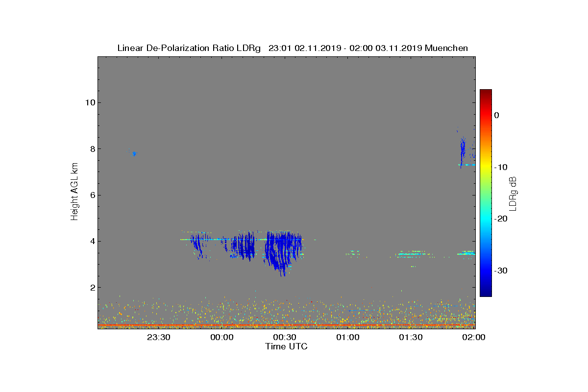Click the colorbar tick label '-10'

tap(501, 167)
